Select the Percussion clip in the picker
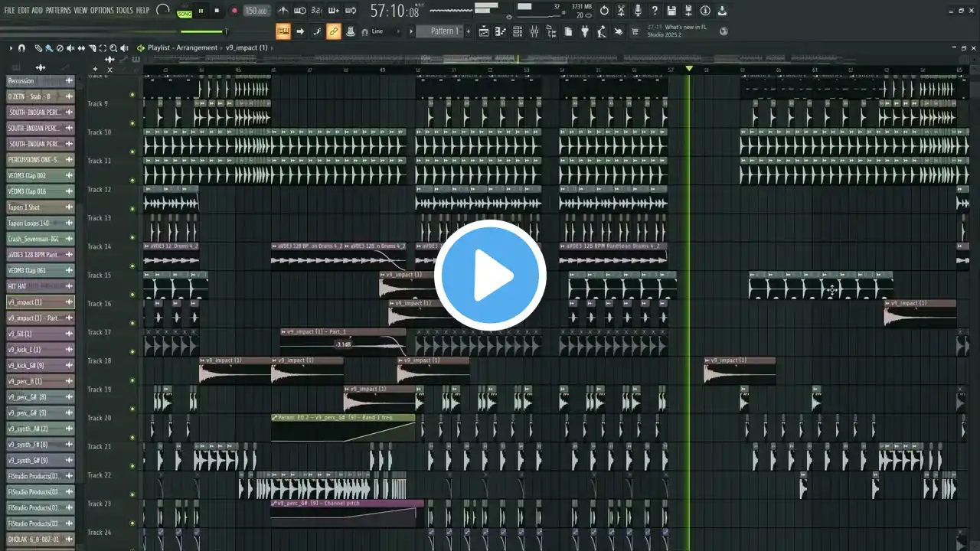Screen dimensions: 980x551 tap(41, 80)
